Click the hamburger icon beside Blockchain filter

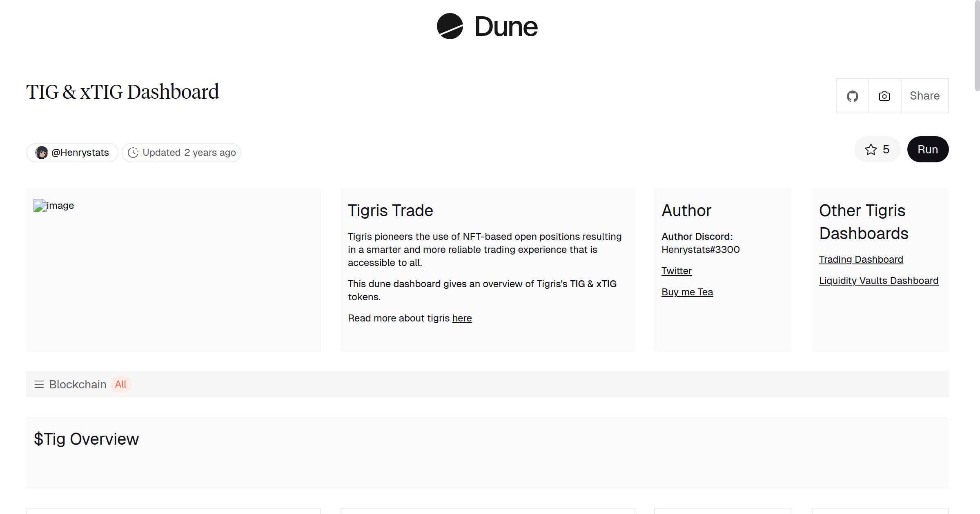pos(39,384)
